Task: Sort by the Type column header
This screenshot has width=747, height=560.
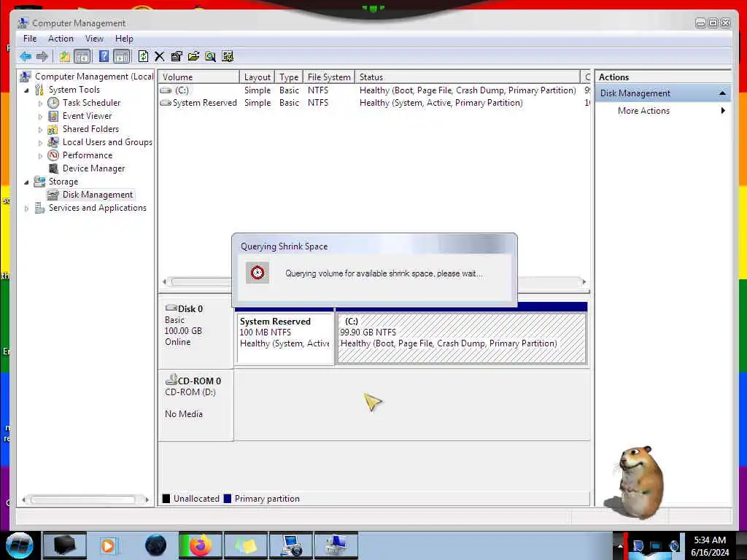Action: tap(289, 77)
